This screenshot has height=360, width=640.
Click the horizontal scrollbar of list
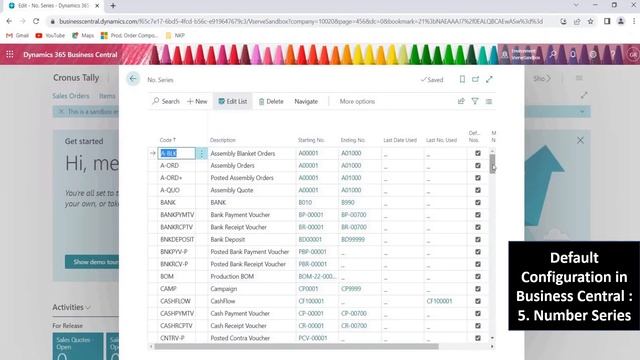[x=296, y=347]
